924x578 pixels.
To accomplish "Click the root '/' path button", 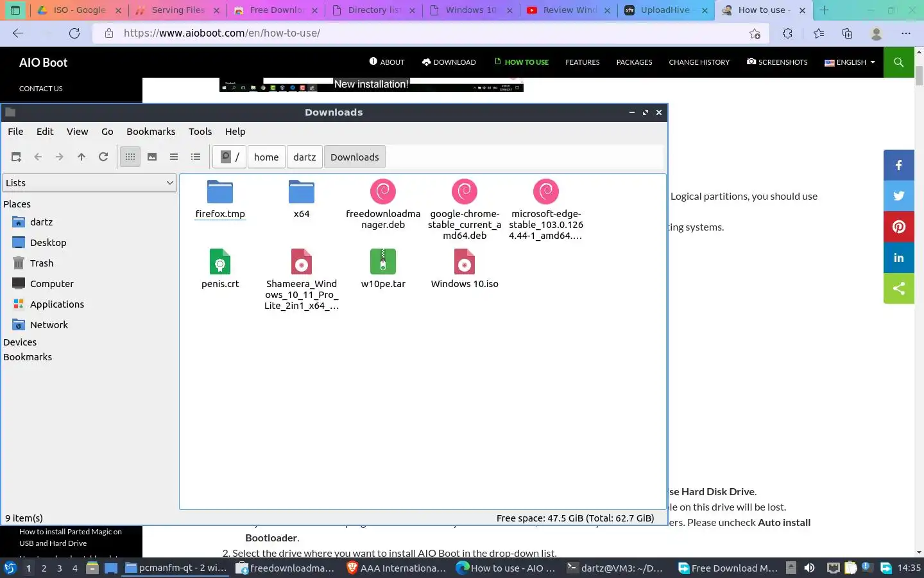I will 230,157.
